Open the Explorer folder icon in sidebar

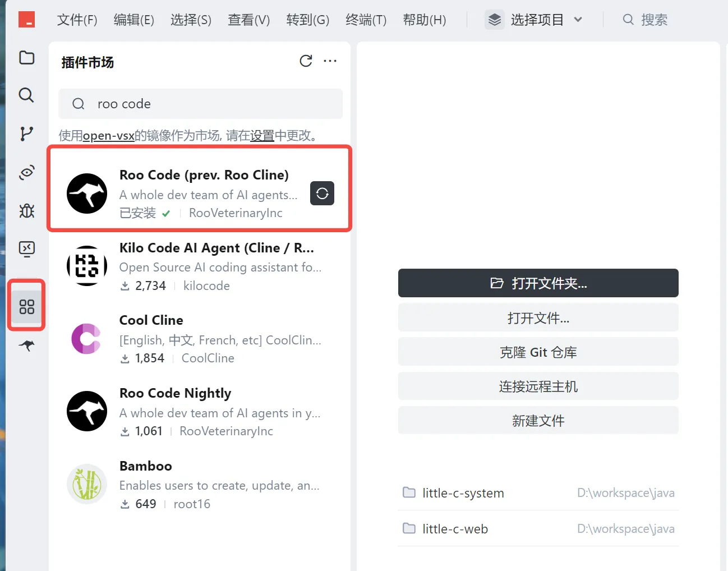(x=26, y=58)
